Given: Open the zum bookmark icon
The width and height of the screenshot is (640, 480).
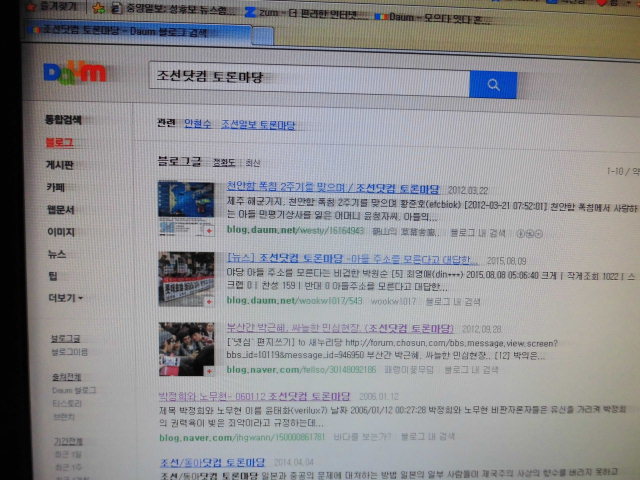Looking at the screenshot, I should pyautogui.click(x=249, y=12).
